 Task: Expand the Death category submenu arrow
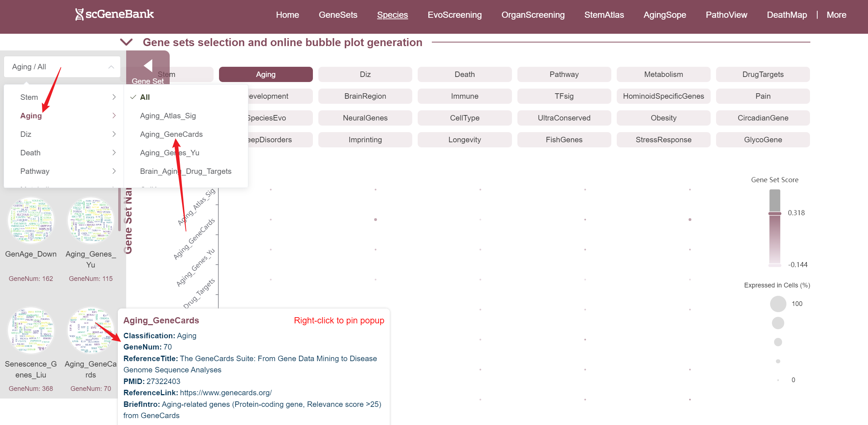(x=114, y=153)
